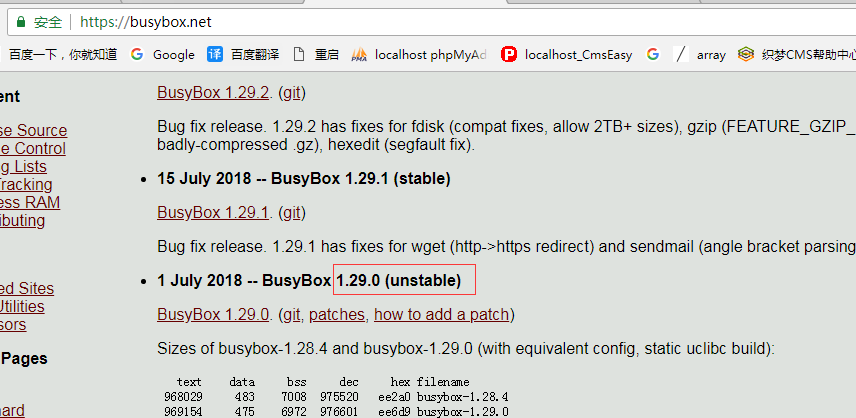Click the green secure padlock icon
Image resolution: width=856 pixels, height=418 pixels.
coord(21,22)
